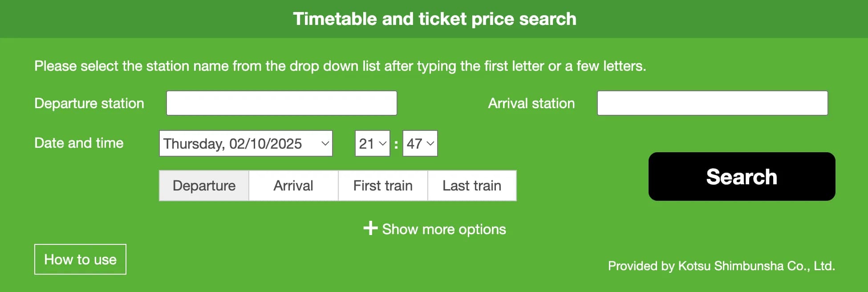Click the Kotsu Shimbunsha credit text
Image resolution: width=868 pixels, height=292 pixels.
(x=721, y=266)
